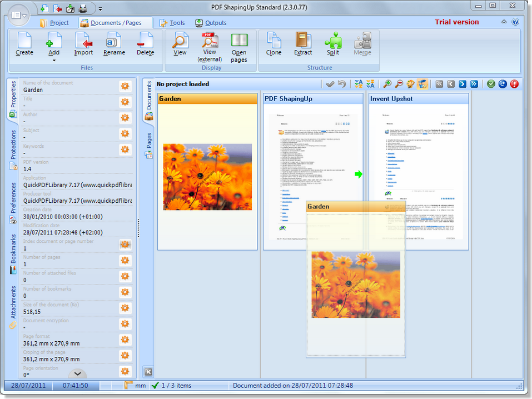Click gear button beside Title field
Screen dimensions: 532x399
pos(125,102)
